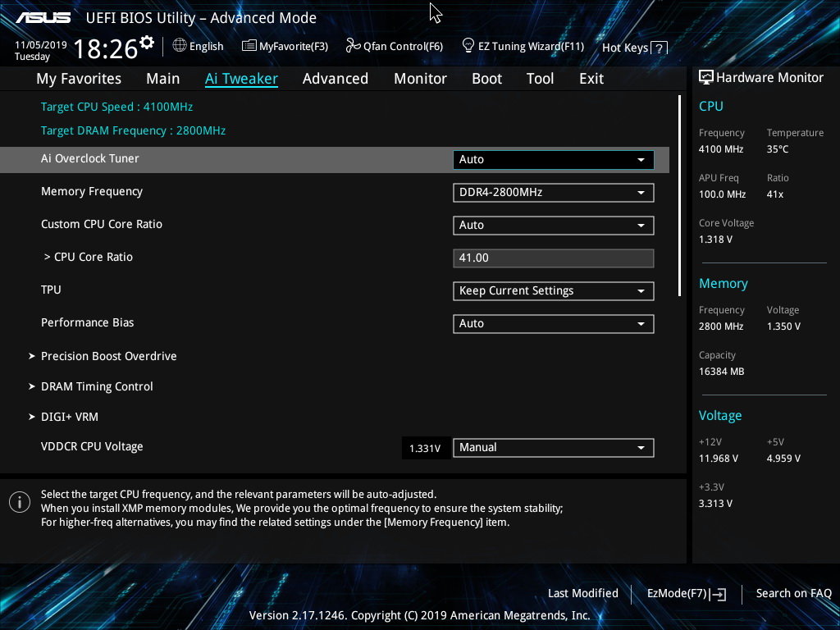This screenshot has width=840, height=630.
Task: Click the settings list vertical scrollbar
Action: (679, 195)
